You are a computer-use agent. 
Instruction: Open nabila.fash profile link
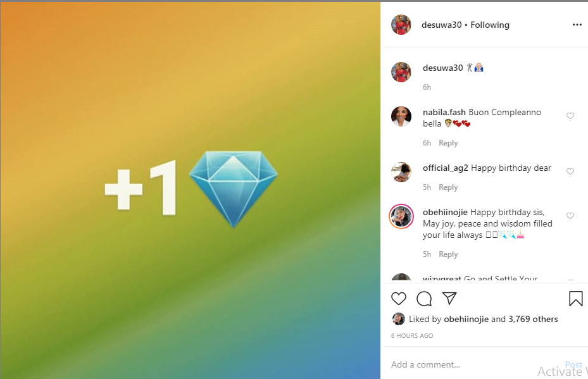pyautogui.click(x=444, y=112)
